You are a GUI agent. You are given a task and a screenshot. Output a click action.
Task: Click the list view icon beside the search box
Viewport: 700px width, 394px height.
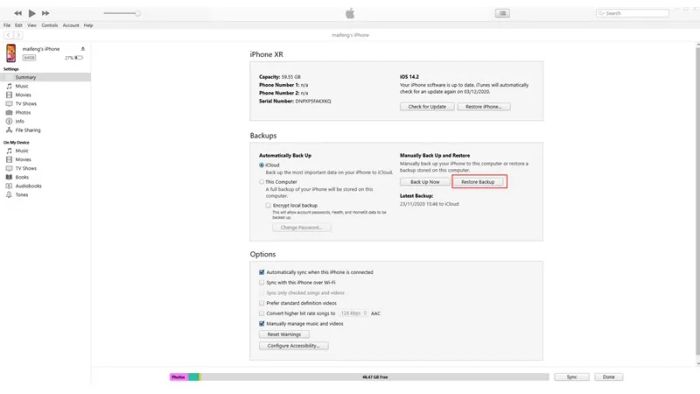coord(502,13)
